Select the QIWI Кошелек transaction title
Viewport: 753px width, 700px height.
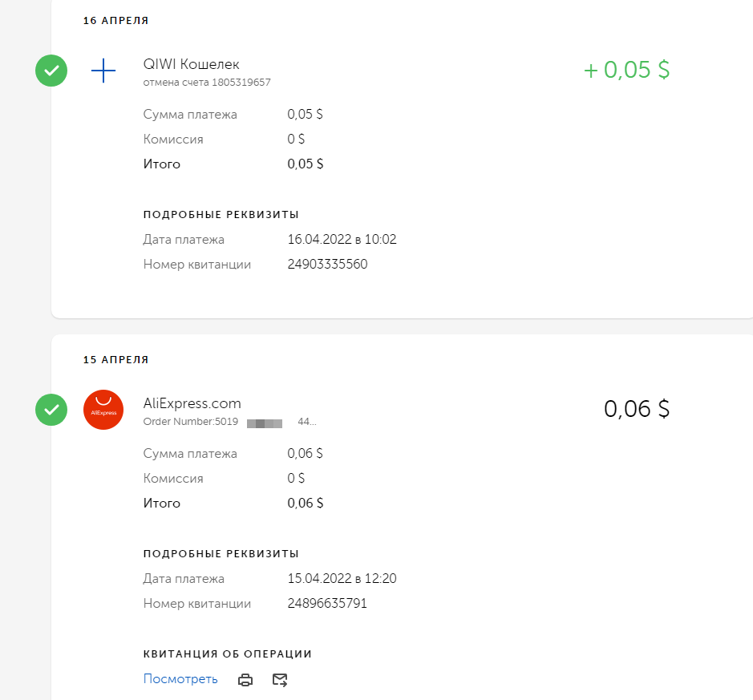click(191, 65)
